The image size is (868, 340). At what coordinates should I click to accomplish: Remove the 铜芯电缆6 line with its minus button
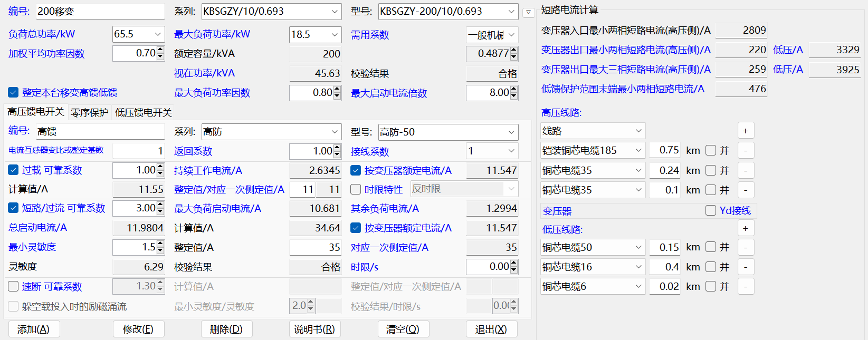(746, 286)
